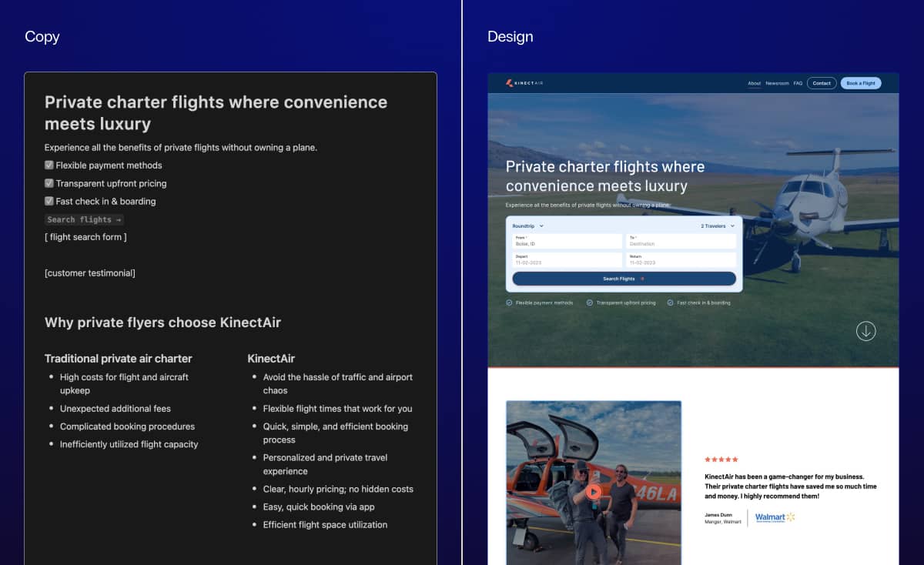Click the 'Traditional private air charter' column heading
Screen dimensions: 924x565
tap(119, 359)
